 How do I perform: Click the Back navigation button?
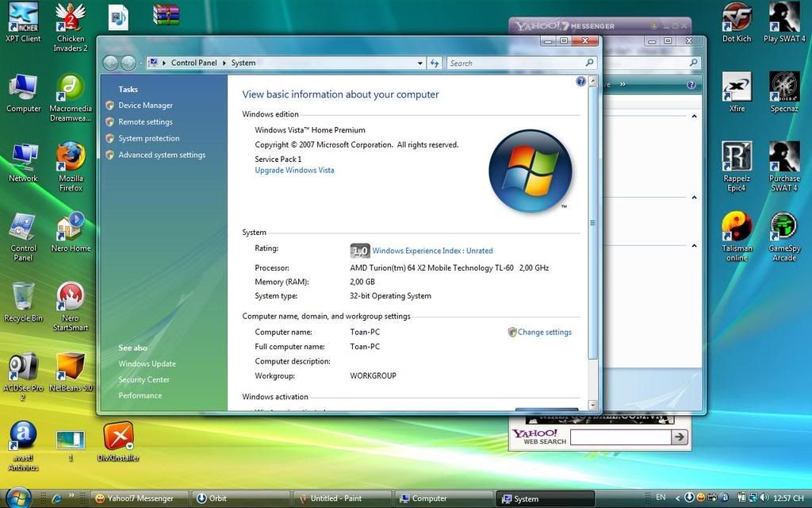pos(110,63)
